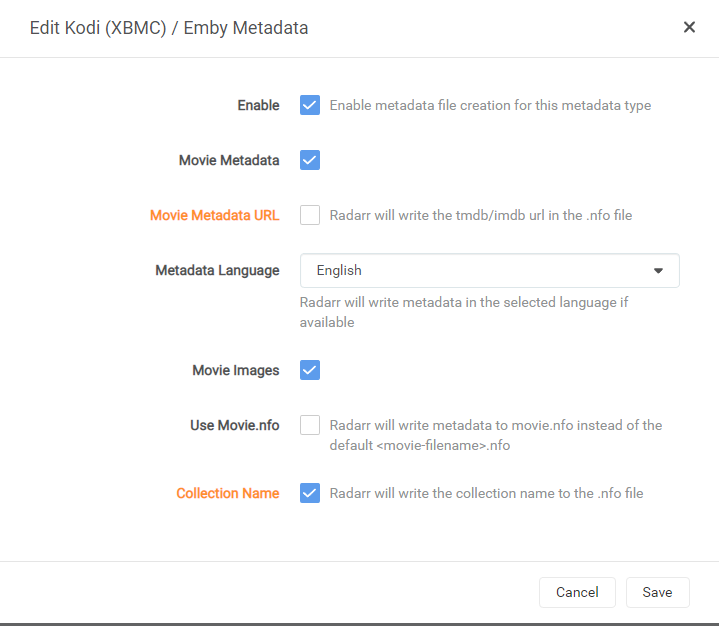This screenshot has width=719, height=626.
Task: Check the Use Movie.nfo checkbox
Action: (310, 425)
